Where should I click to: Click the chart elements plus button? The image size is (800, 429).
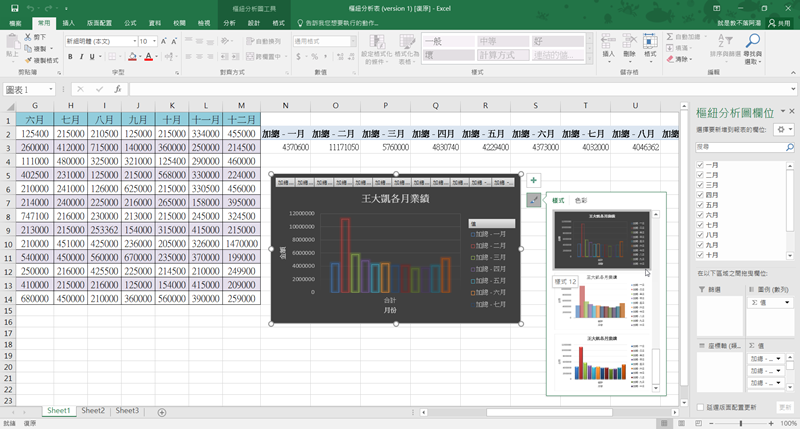(535, 180)
